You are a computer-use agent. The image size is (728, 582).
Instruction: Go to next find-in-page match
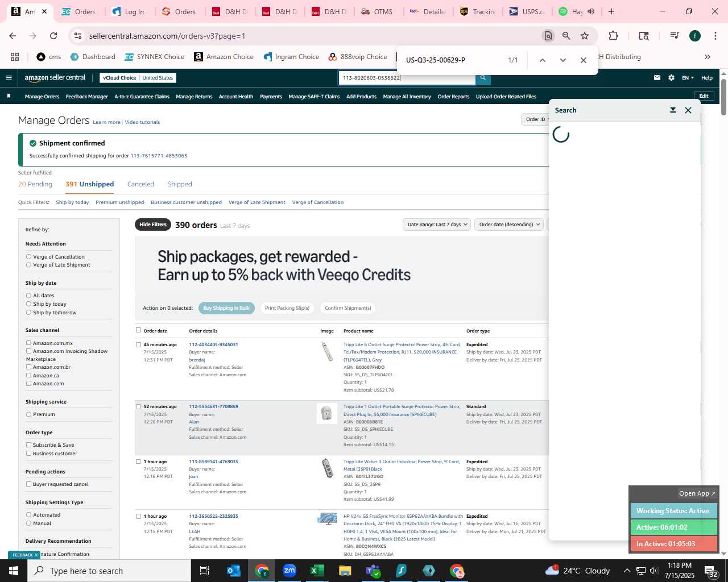pos(563,60)
